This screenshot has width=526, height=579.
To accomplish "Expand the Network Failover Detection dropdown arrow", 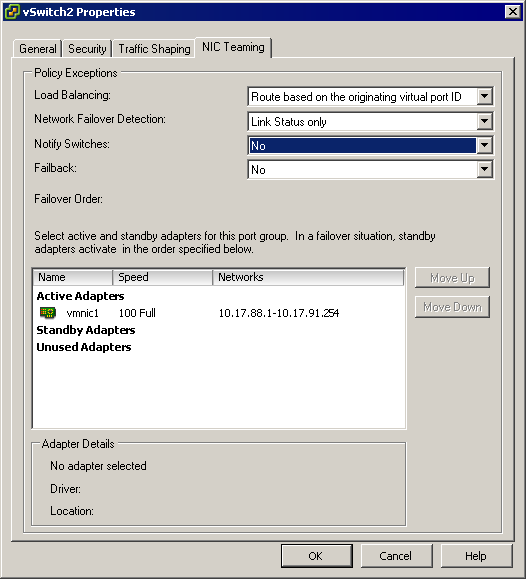I will point(484,121).
